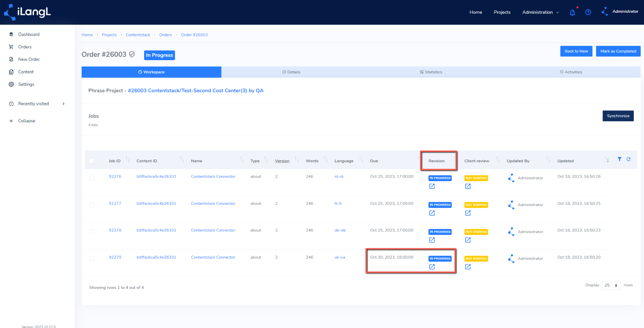Open client review link for job 92278

pos(468,240)
